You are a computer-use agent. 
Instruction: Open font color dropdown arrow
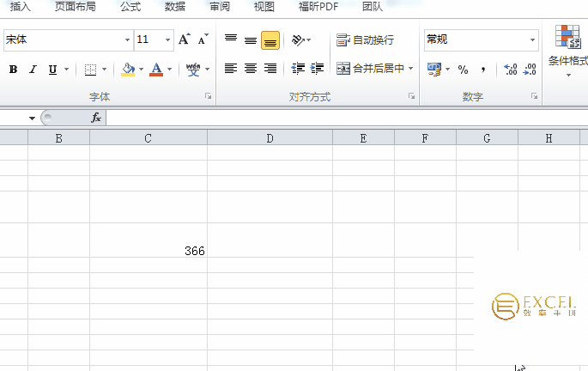click(169, 70)
